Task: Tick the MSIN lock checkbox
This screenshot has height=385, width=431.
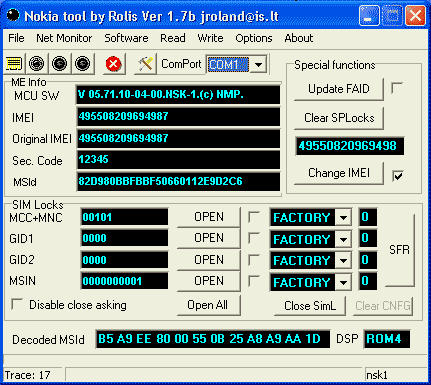Action: [254, 281]
